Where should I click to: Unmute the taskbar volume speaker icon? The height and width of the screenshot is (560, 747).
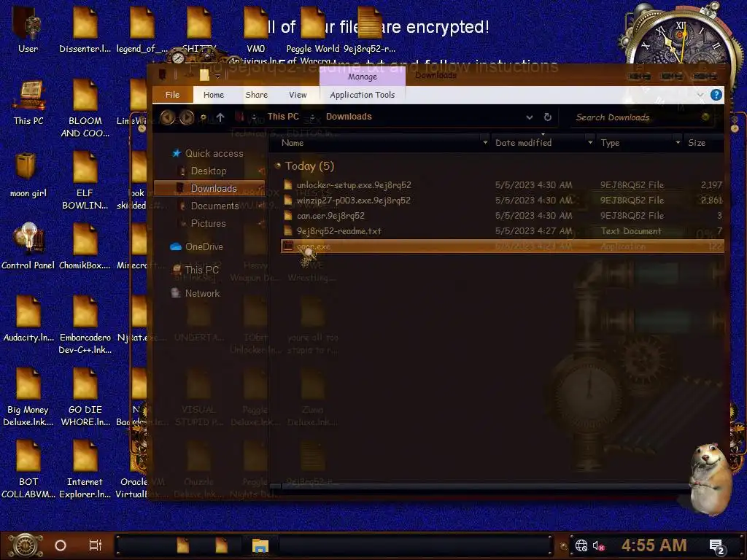tap(598, 545)
